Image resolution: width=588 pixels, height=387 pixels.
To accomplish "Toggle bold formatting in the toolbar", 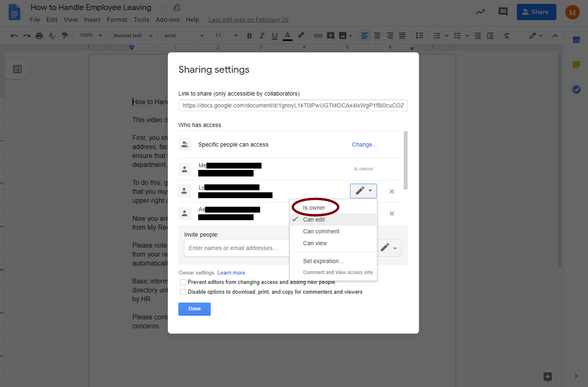I will pyautogui.click(x=249, y=35).
